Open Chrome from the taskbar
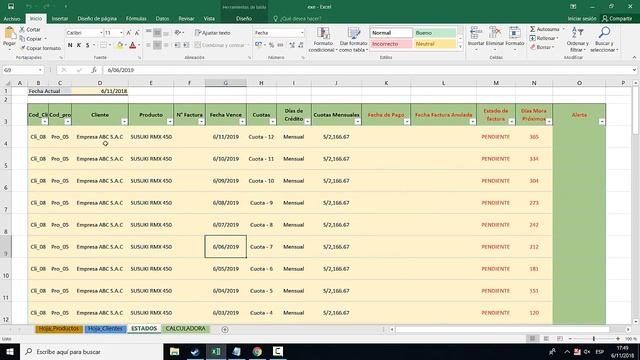640x360 pixels. (257, 351)
